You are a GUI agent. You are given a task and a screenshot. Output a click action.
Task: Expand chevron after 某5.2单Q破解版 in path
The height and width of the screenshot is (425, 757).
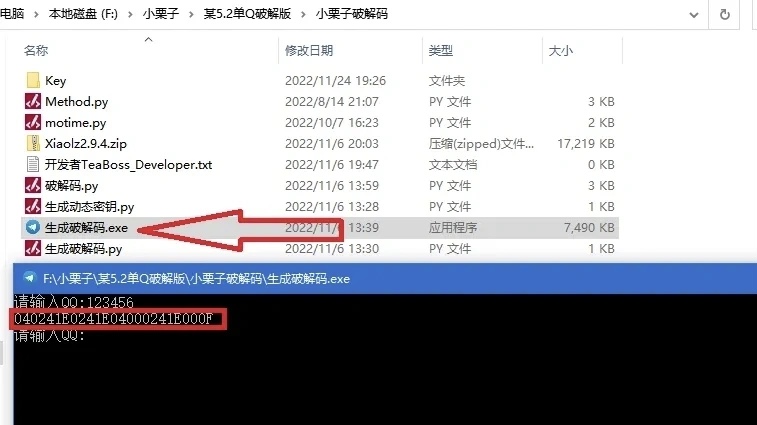pyautogui.click(x=303, y=14)
